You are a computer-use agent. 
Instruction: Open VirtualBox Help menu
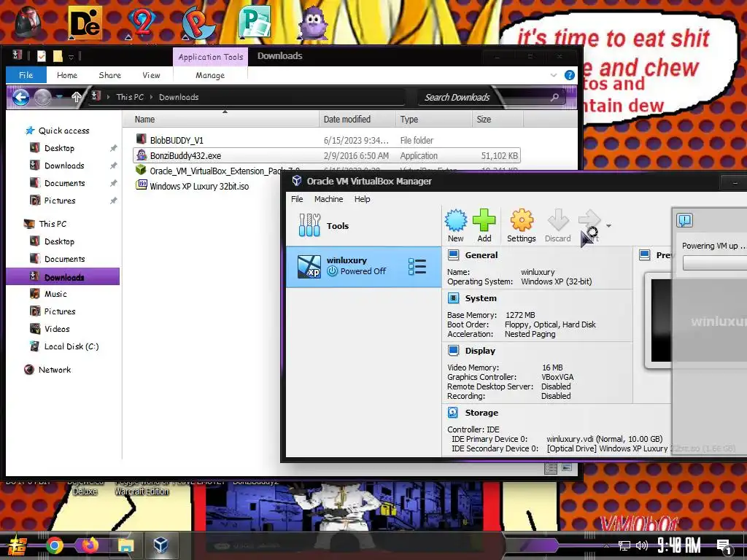[x=362, y=199]
